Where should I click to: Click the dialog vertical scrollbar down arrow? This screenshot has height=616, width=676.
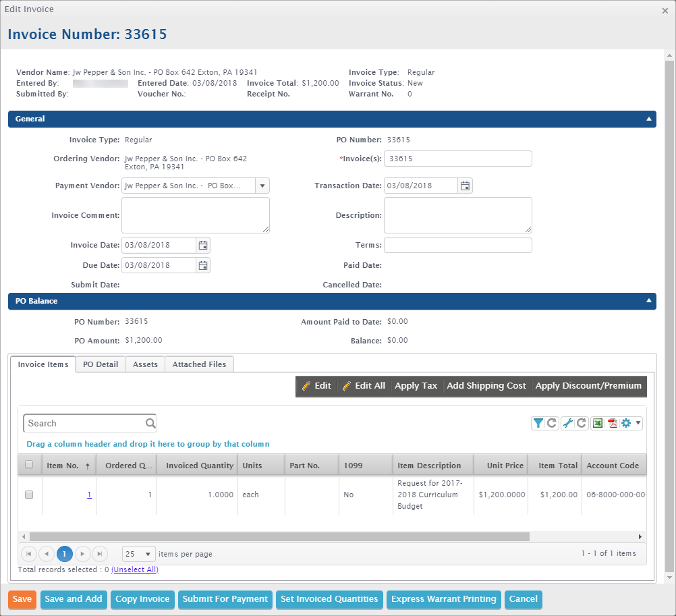pos(669,578)
